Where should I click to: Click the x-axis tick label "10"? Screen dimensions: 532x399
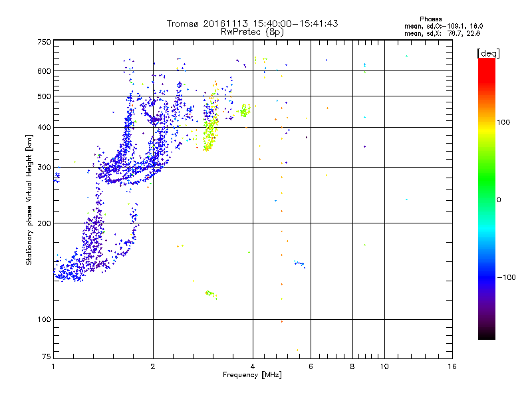click(384, 366)
